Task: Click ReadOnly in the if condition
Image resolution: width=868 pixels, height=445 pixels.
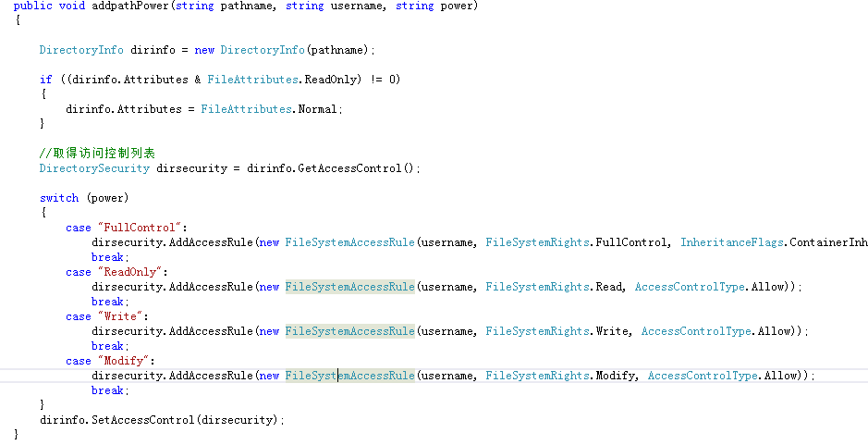Action: click(x=331, y=80)
